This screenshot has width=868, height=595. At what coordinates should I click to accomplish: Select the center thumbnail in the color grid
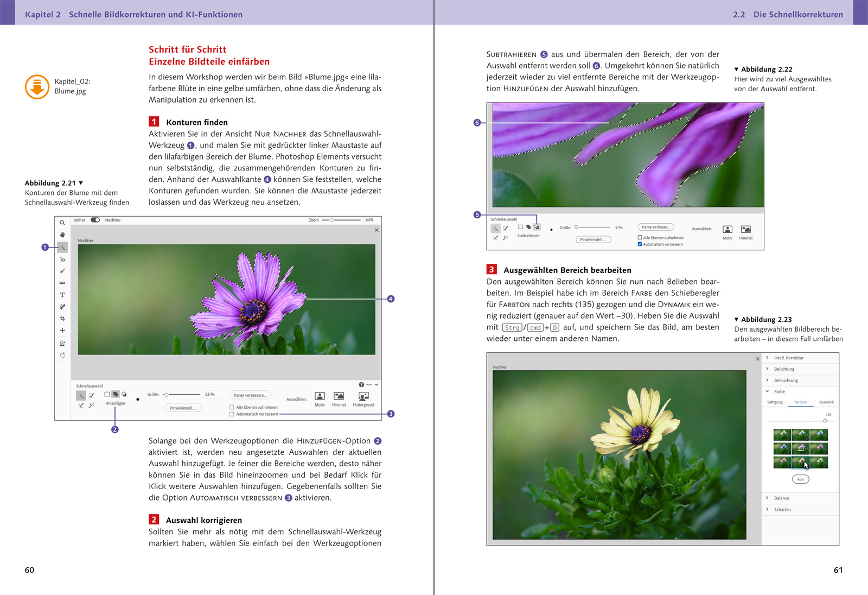pyautogui.click(x=801, y=448)
